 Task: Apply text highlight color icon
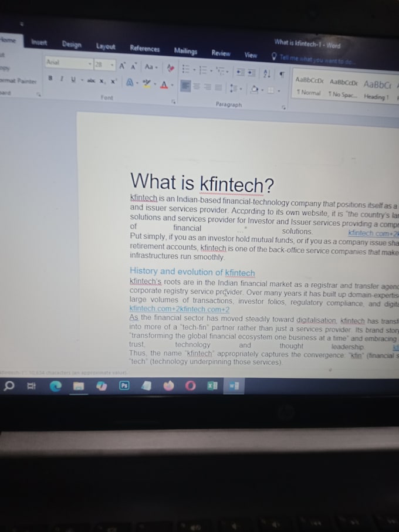(x=147, y=83)
